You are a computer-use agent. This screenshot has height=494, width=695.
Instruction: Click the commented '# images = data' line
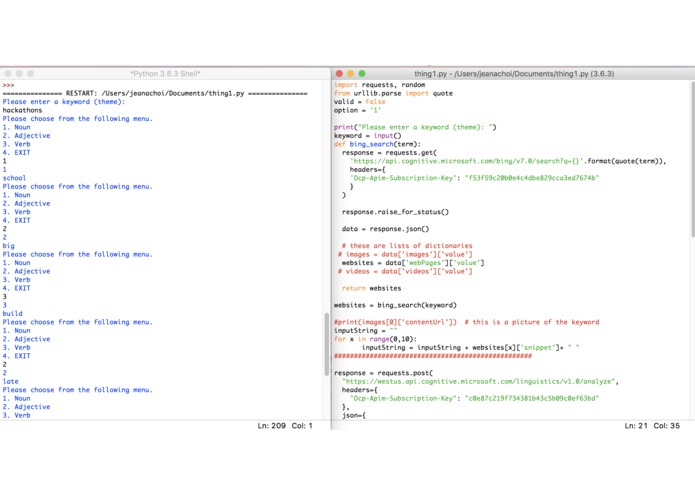[x=405, y=254]
